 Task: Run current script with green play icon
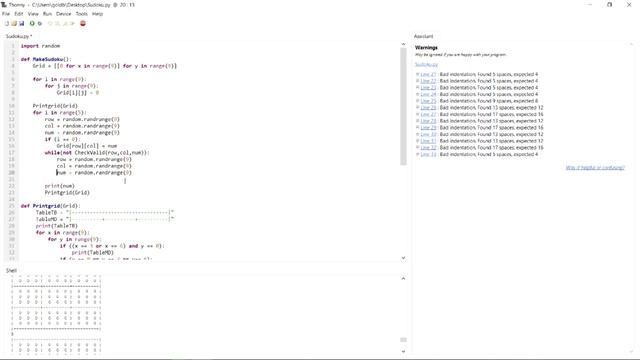[32, 24]
